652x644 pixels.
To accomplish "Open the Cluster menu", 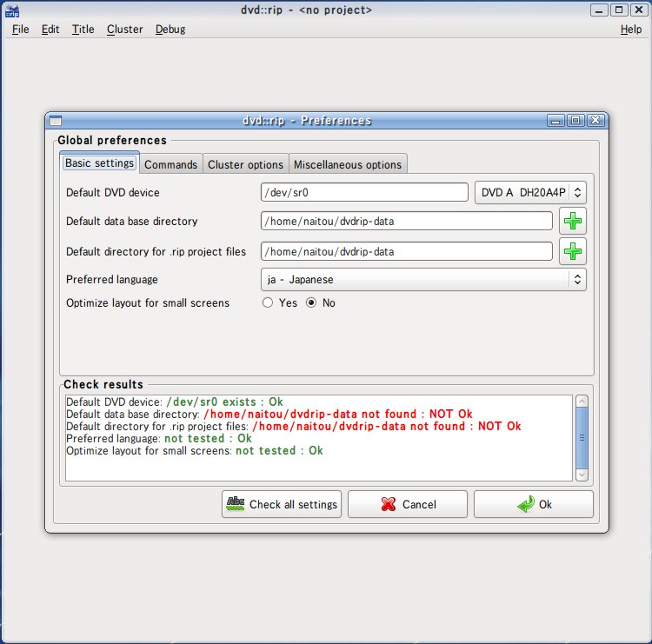I will [124, 30].
